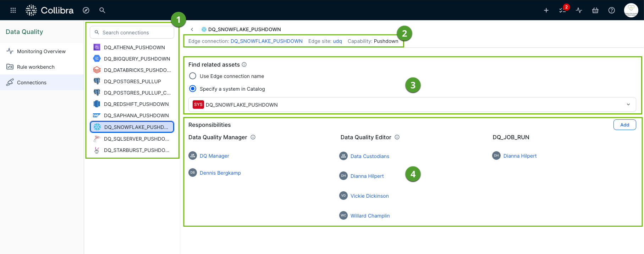Open the data basket icon
Viewport: 644px width, 254px height.
(x=595, y=10)
